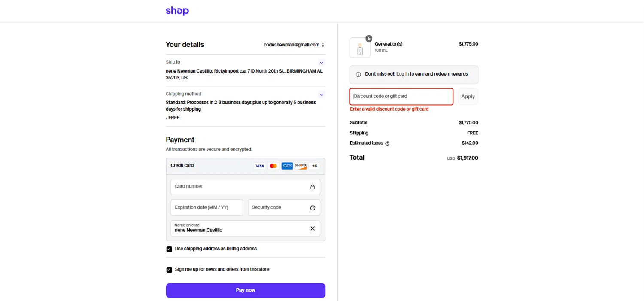
Task: Click the Log in link
Action: point(402,74)
